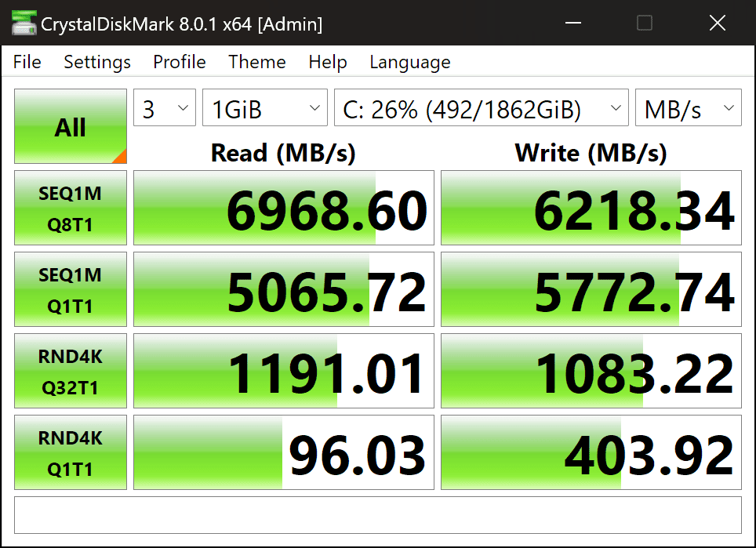Click the CrystalDiskMark app icon in title bar
756x548 pixels.
24,24
